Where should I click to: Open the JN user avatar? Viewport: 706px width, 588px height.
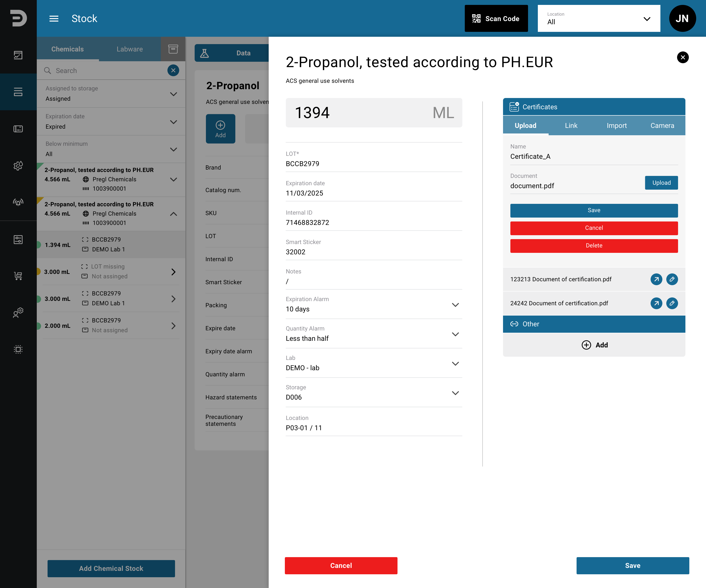pos(682,18)
